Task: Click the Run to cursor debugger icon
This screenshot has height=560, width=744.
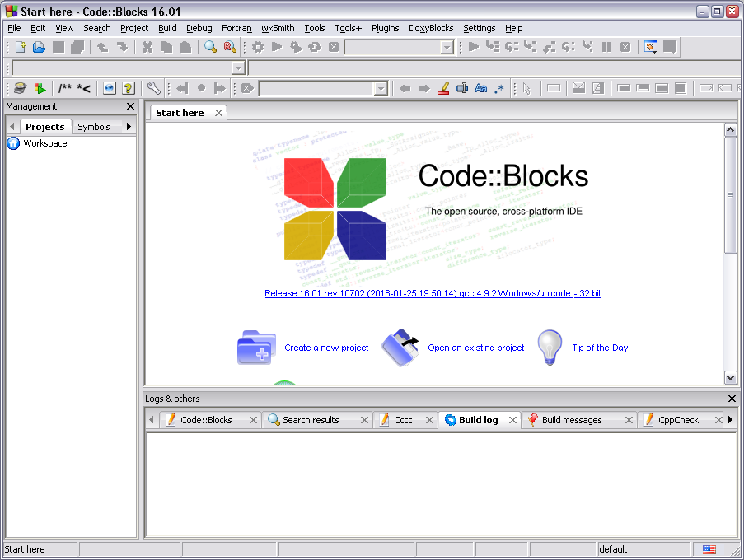Action: (493, 47)
